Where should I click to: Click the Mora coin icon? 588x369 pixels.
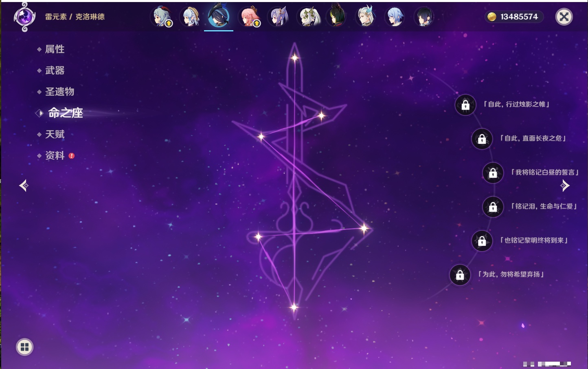[492, 17]
